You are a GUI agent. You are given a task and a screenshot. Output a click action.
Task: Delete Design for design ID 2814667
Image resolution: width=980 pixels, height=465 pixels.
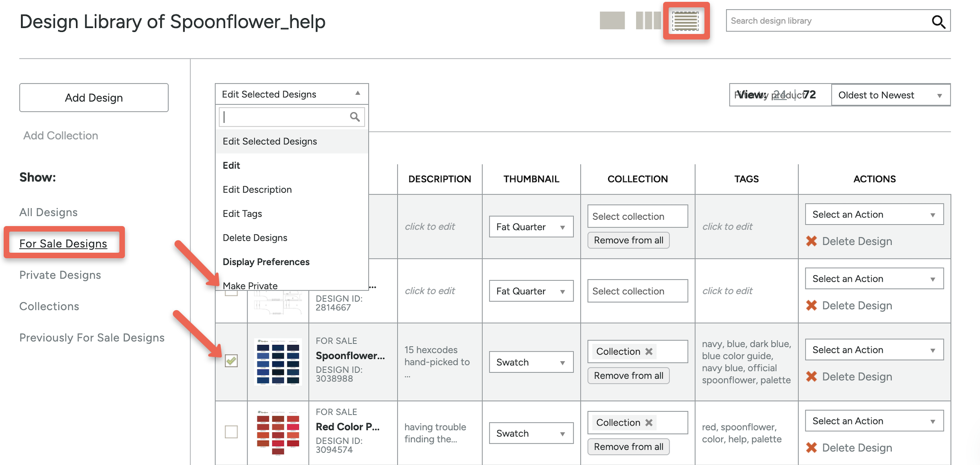[849, 306]
